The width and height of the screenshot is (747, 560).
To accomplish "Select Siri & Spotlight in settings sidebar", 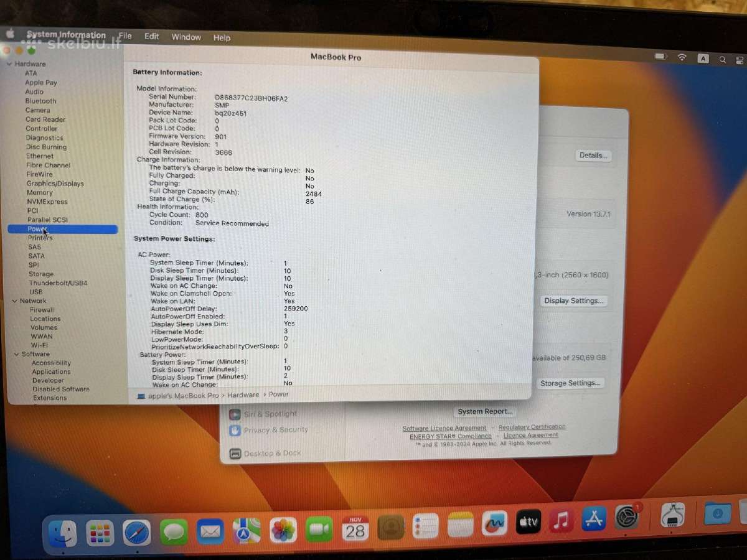I will (x=264, y=414).
